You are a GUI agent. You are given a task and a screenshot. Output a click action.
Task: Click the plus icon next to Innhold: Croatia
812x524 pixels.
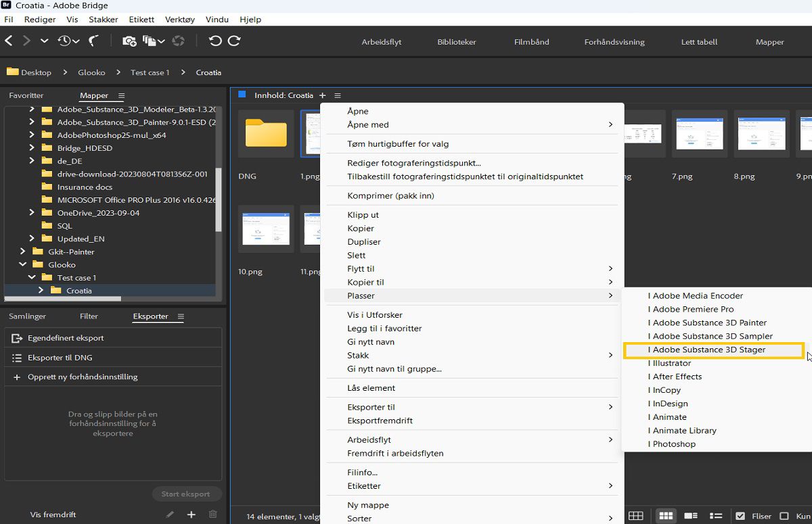(x=323, y=95)
